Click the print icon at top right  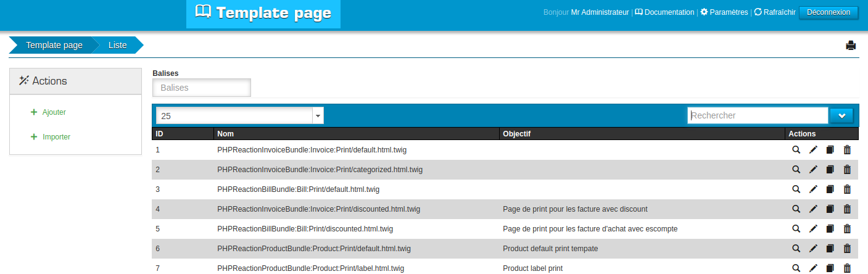coord(851,45)
